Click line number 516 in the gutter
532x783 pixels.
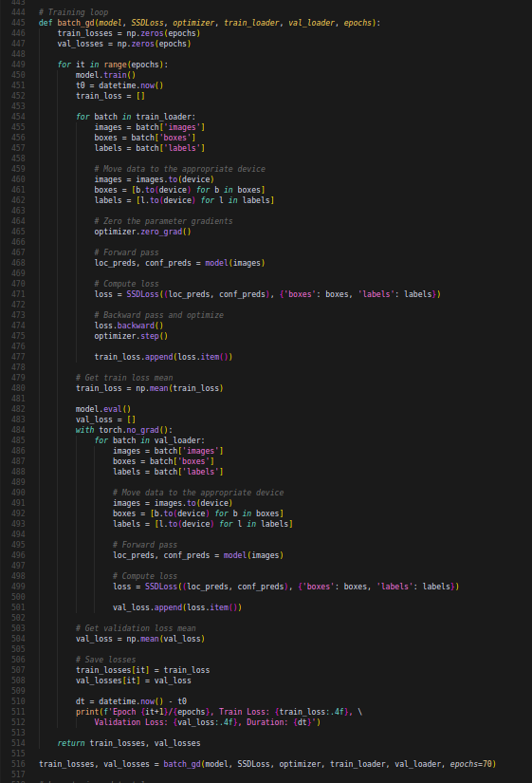[x=18, y=765]
